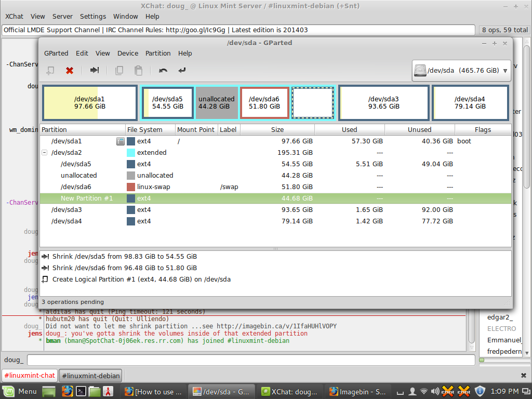532x399 pixels.
Task: Select the /dev/sda6 linux-swap row
Action: pos(275,187)
